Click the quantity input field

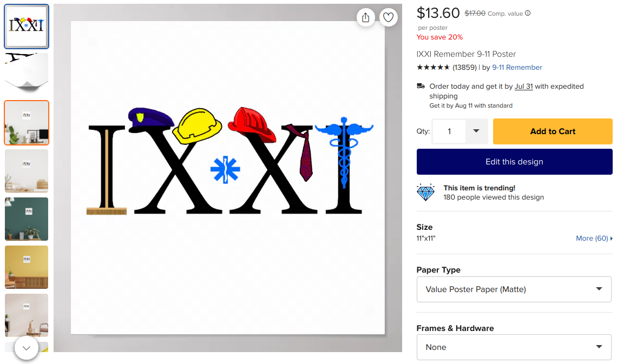[x=449, y=131]
